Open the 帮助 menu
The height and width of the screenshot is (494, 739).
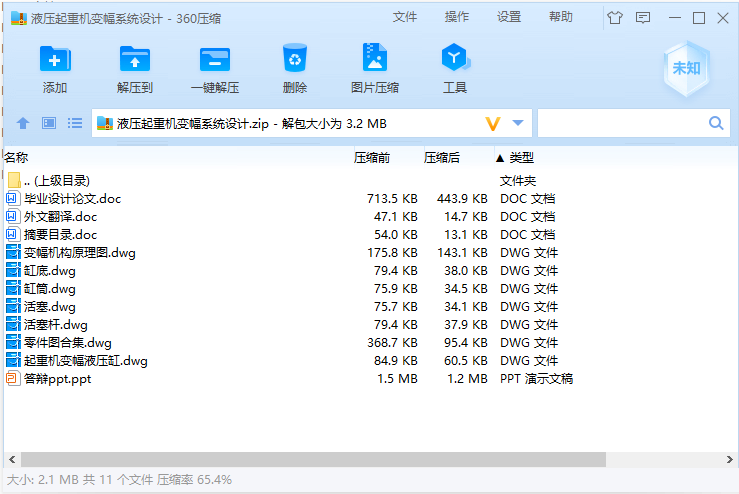561,17
